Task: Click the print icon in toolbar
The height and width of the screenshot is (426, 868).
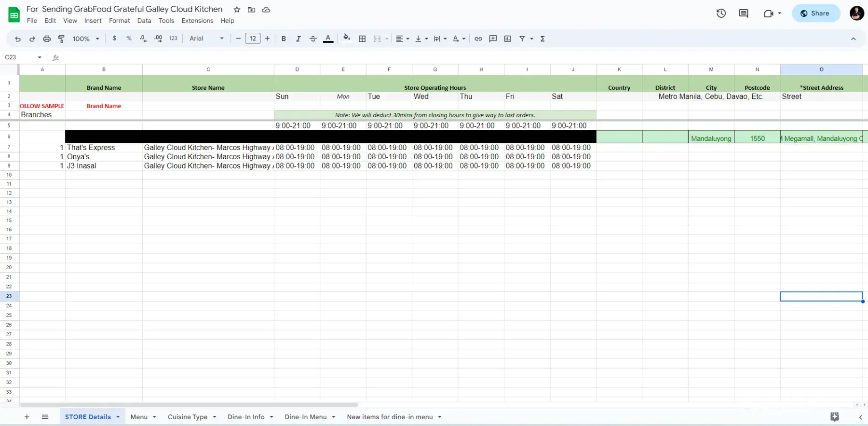Action: tap(47, 39)
